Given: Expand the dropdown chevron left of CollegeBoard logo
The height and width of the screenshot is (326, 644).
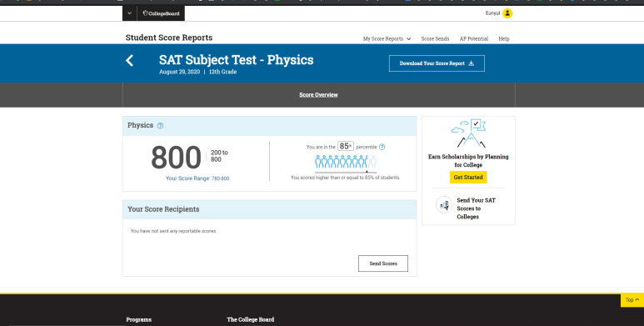Looking at the screenshot, I should (x=129, y=13).
